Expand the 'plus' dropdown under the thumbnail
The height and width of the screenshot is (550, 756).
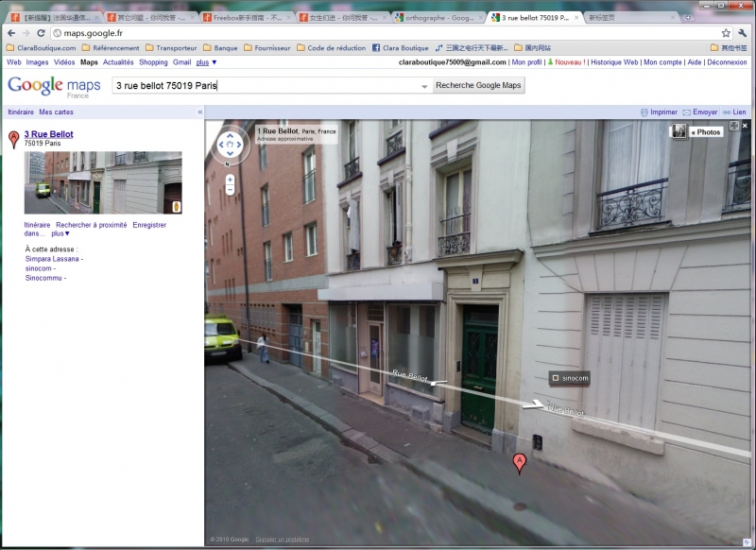(60, 233)
